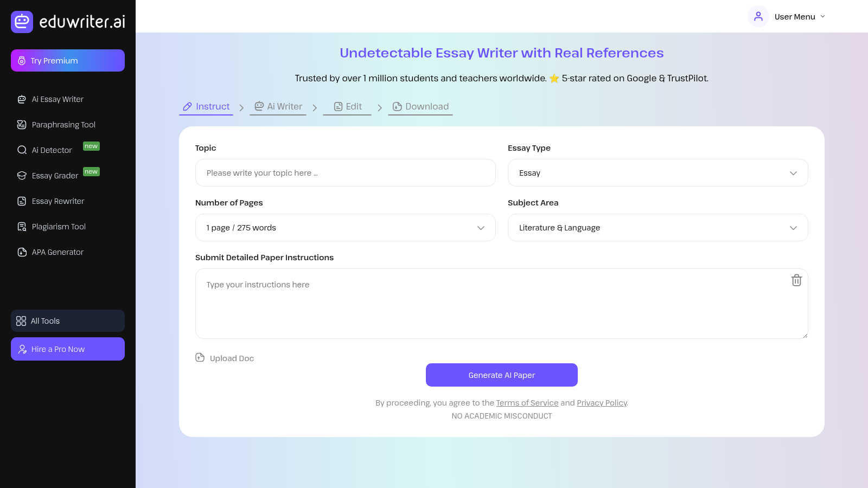Click the Try Premium badge icon
868x488 pixels.
22,61
